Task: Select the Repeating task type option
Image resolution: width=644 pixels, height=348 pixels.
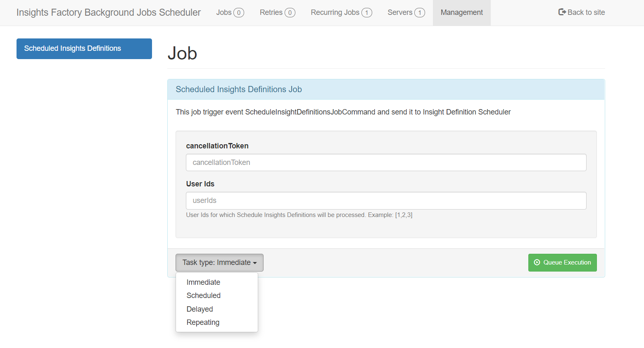Action: coord(203,322)
